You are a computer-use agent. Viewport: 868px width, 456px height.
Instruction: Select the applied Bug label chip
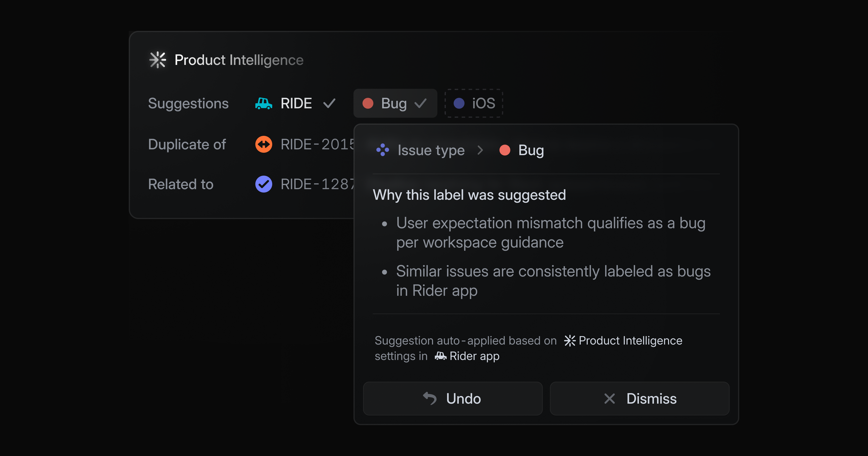[x=395, y=103]
